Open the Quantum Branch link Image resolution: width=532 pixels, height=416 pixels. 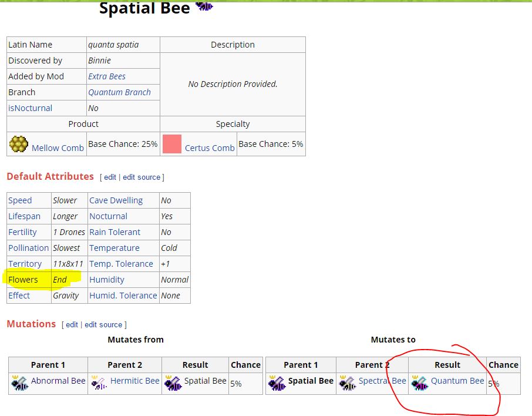119,92
